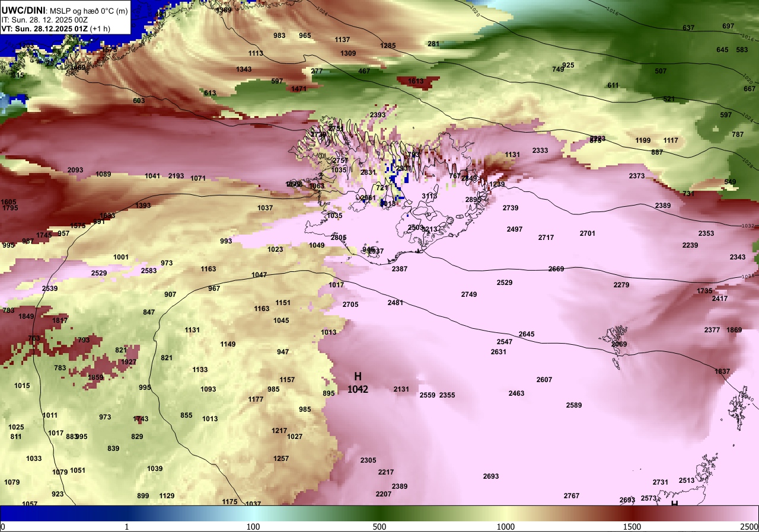
Task: Select the number "2393"
Action: [378, 115]
